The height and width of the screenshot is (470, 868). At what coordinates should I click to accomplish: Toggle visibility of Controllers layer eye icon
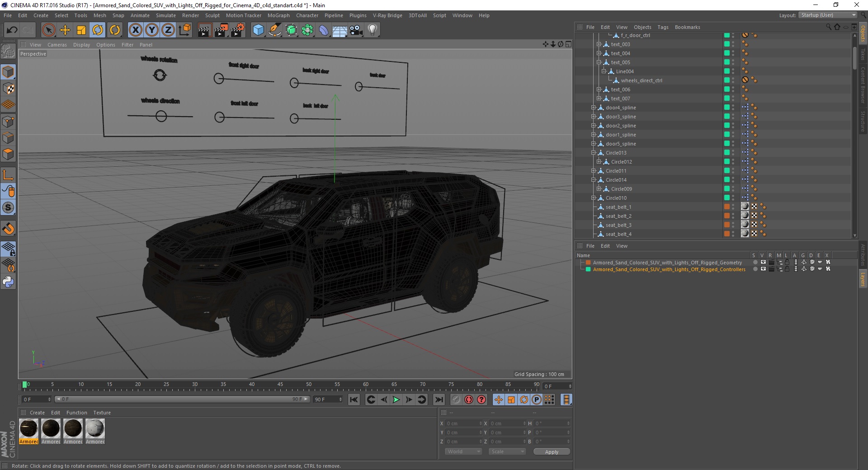(763, 269)
